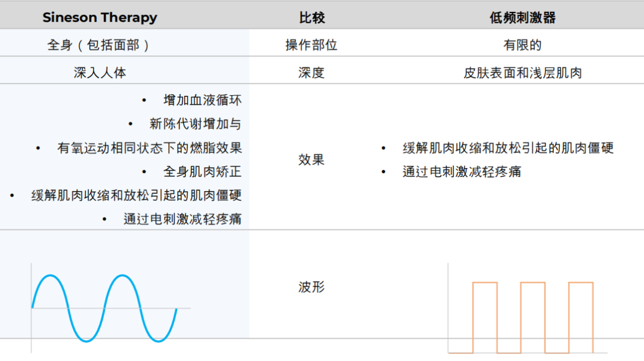Click '缓解肌肉收缩和放松引起的肌肉僵硬' in the Sineson column
Viewport: 644px width, 361px height.
point(137,195)
